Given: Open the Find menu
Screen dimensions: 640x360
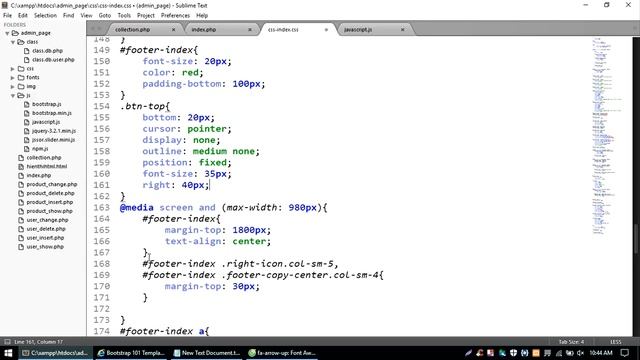Looking at the screenshot, I should click(x=69, y=16).
